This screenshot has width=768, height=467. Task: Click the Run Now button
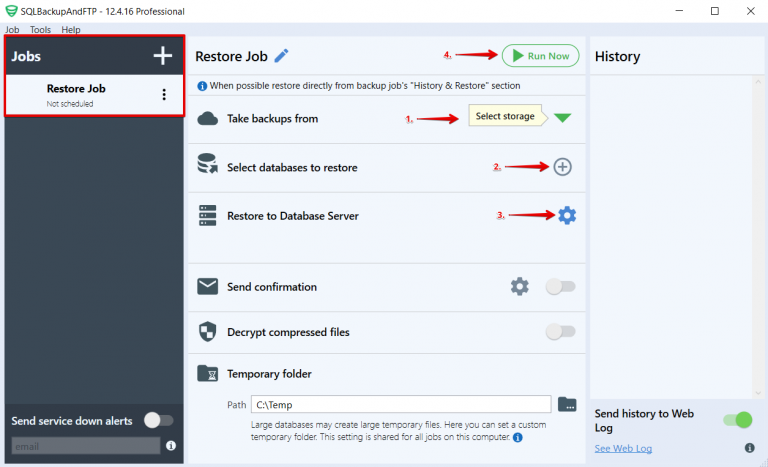[x=540, y=56]
